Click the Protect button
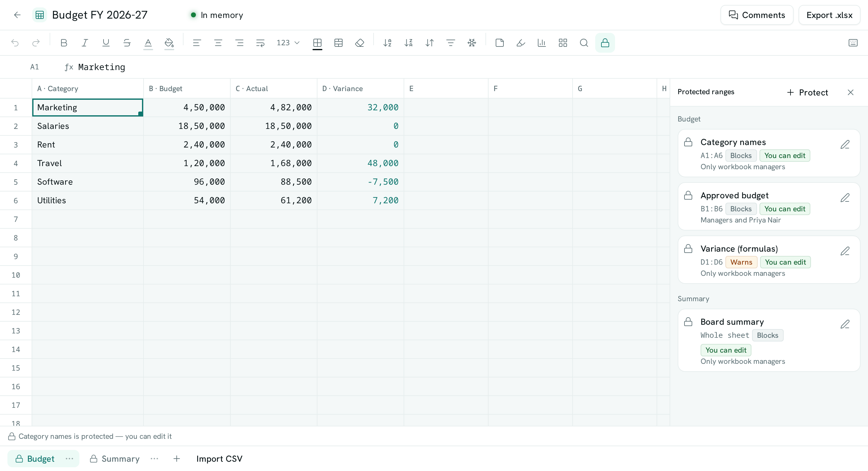Viewport: 868px width, 471px height. click(807, 92)
